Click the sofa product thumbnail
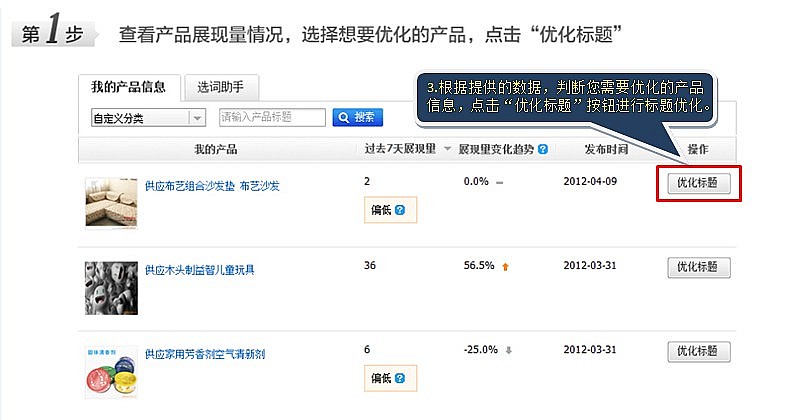 (x=111, y=203)
